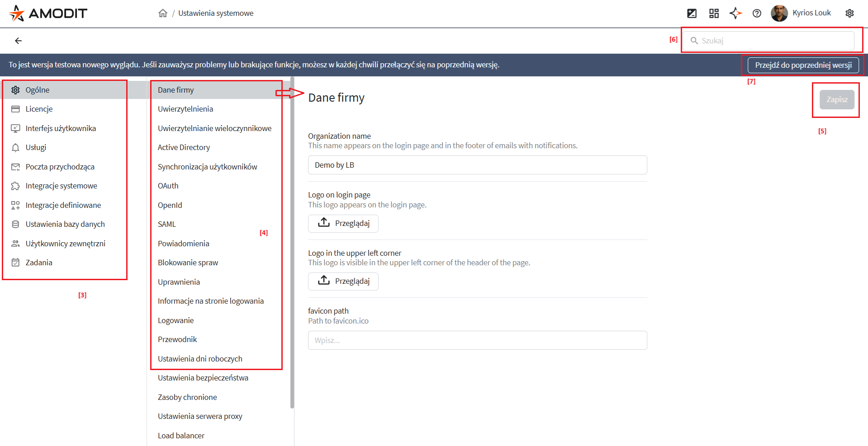This screenshot has width=868, height=446.
Task: Open the Active Directory submenu item
Action: [184, 147]
